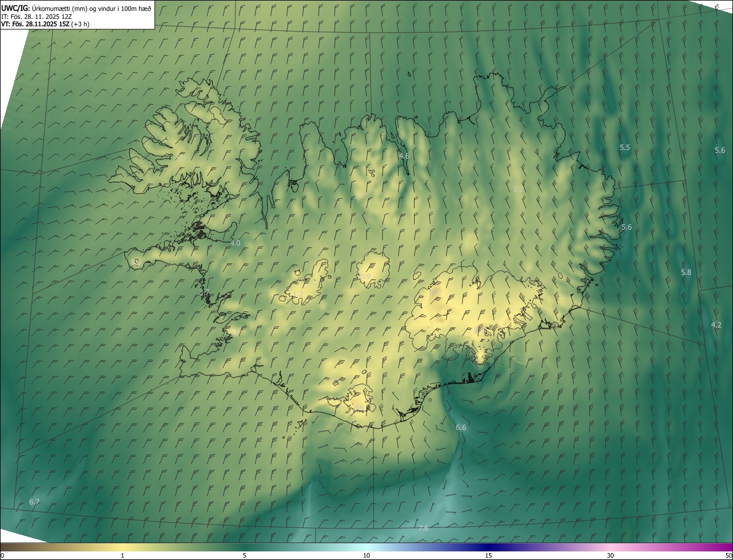Click the "5" tick label on the color scale

[245, 555]
